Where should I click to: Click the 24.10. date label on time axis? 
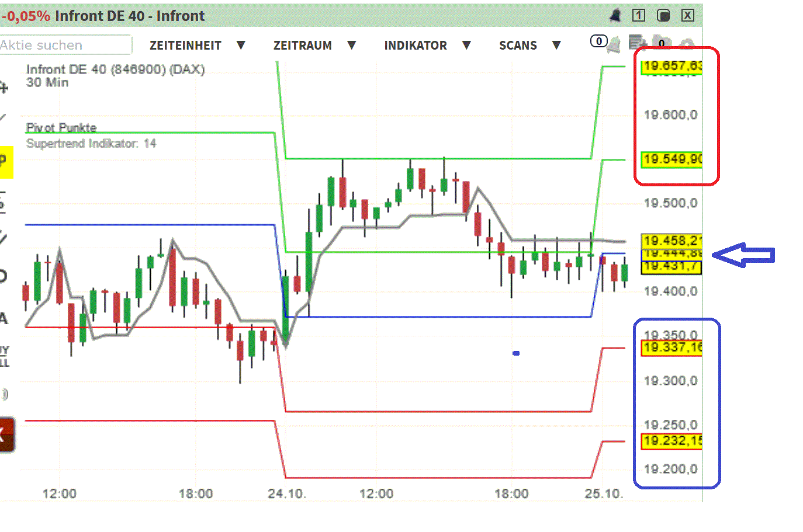286,493
